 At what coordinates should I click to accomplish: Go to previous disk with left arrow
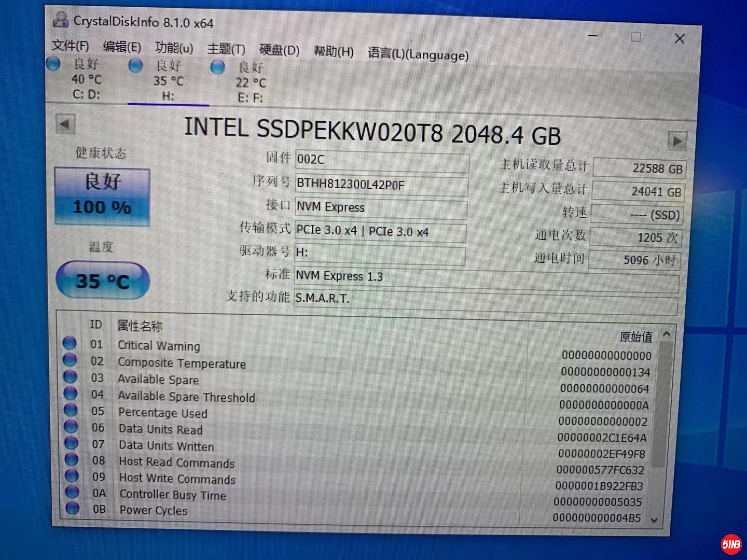pos(65,124)
